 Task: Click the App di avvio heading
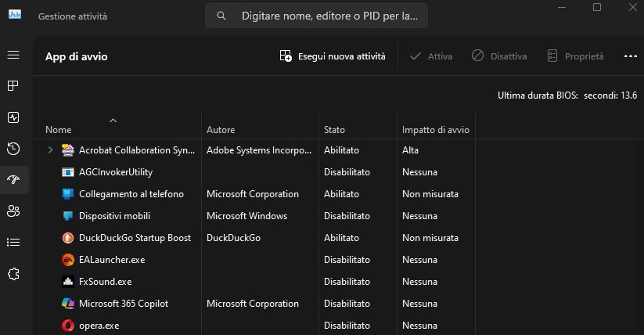tap(77, 56)
